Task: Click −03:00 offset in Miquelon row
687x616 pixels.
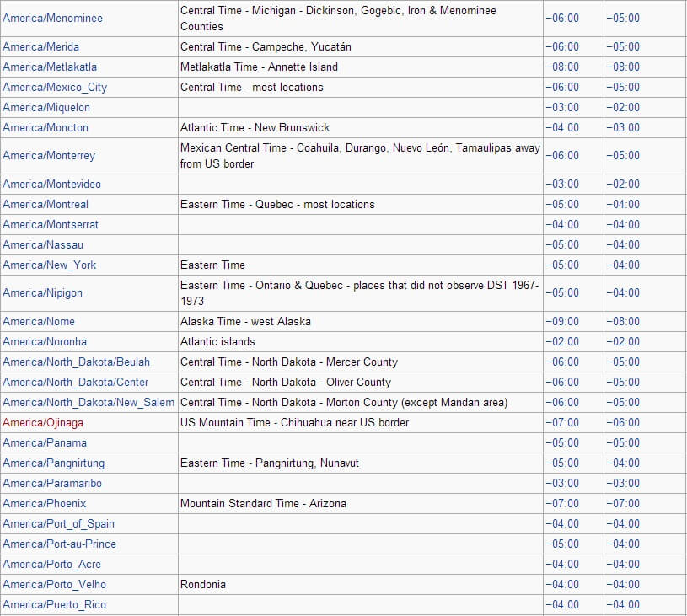Action: pos(562,107)
